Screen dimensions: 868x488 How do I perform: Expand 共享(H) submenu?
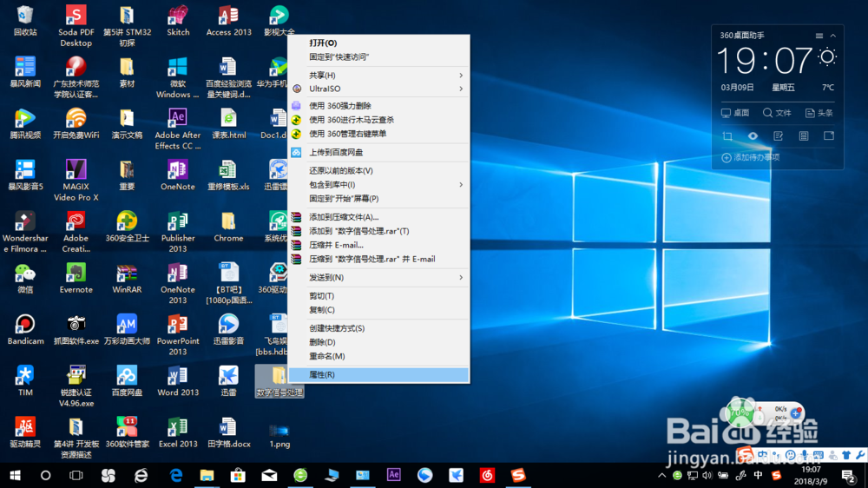point(378,76)
